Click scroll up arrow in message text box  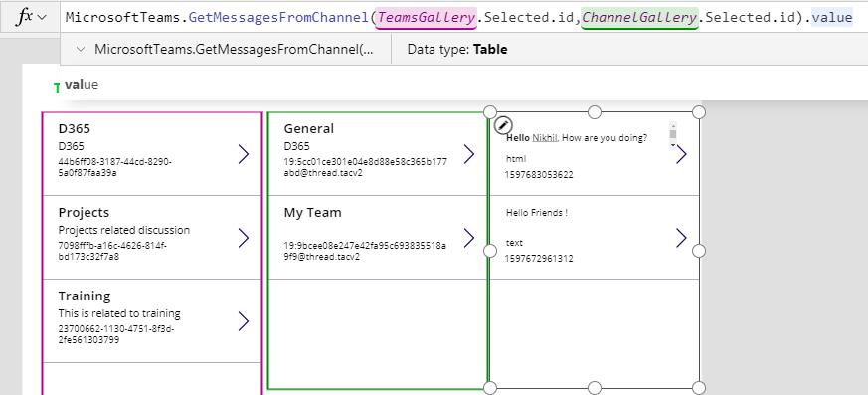(x=673, y=125)
